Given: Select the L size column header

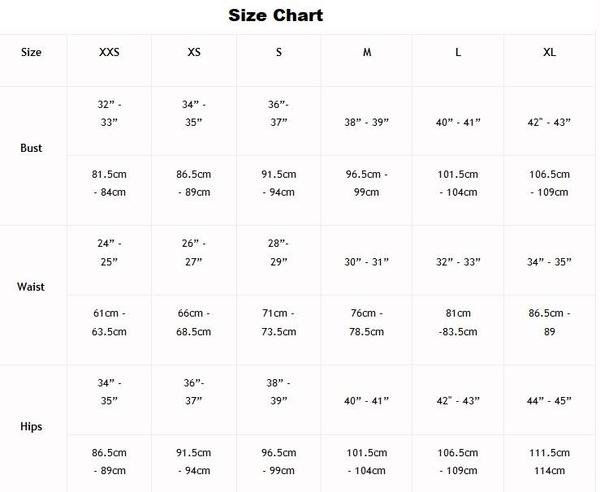Looking at the screenshot, I should point(458,52).
